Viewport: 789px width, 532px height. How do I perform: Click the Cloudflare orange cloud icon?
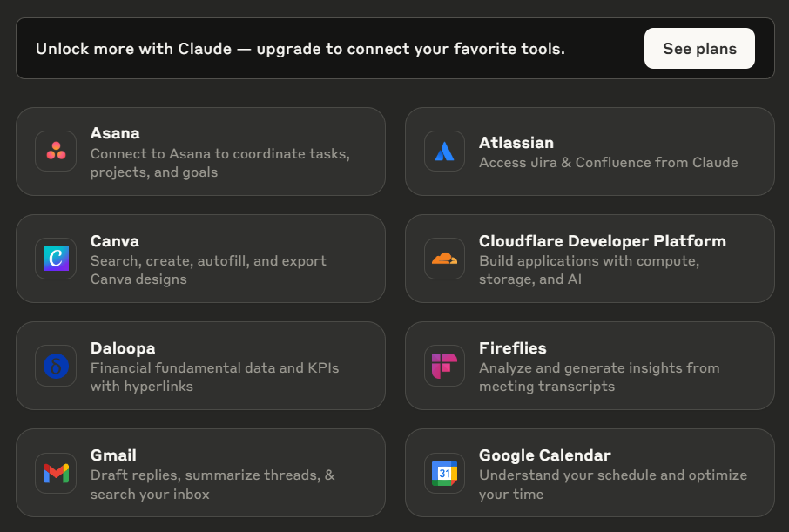(x=444, y=259)
